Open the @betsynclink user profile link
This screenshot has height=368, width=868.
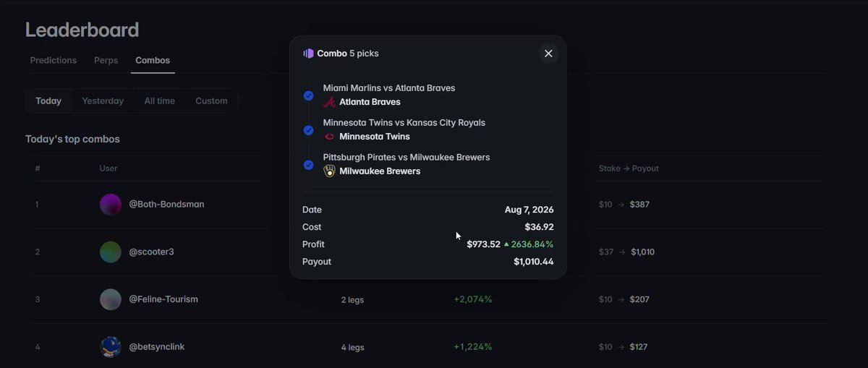157,347
